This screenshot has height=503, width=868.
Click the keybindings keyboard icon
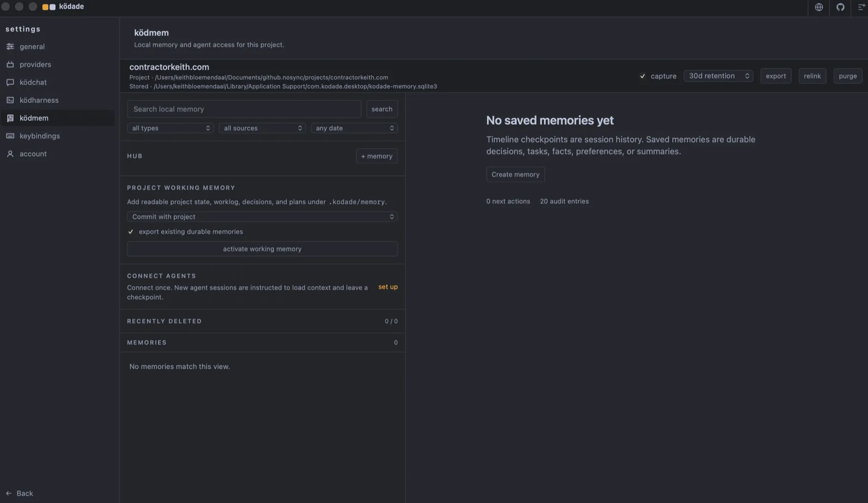(x=10, y=136)
